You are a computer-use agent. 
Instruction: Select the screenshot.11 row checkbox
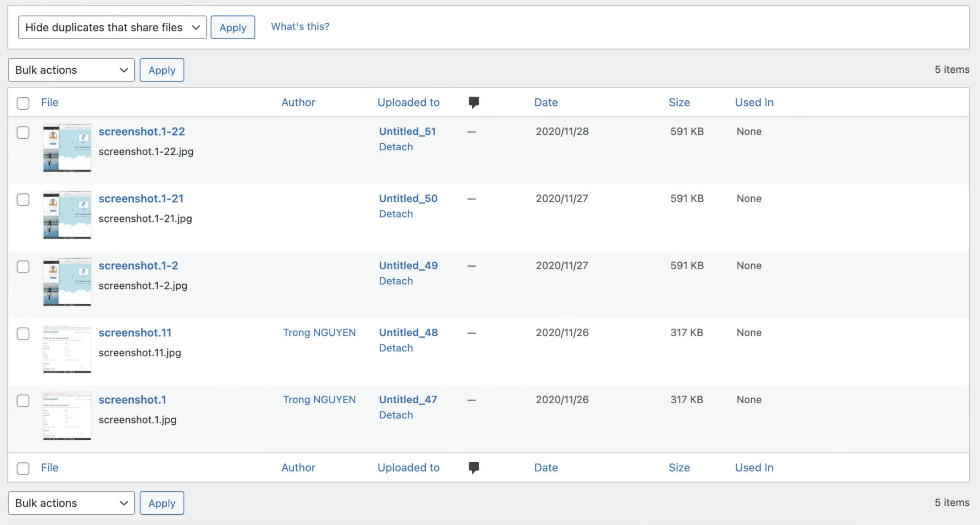[23, 334]
